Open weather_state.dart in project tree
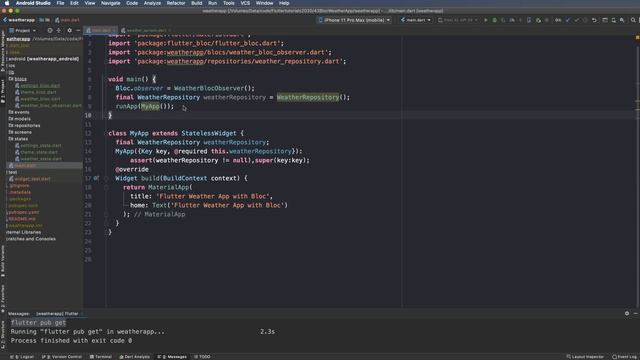The height and width of the screenshot is (360, 640). tap(38, 159)
